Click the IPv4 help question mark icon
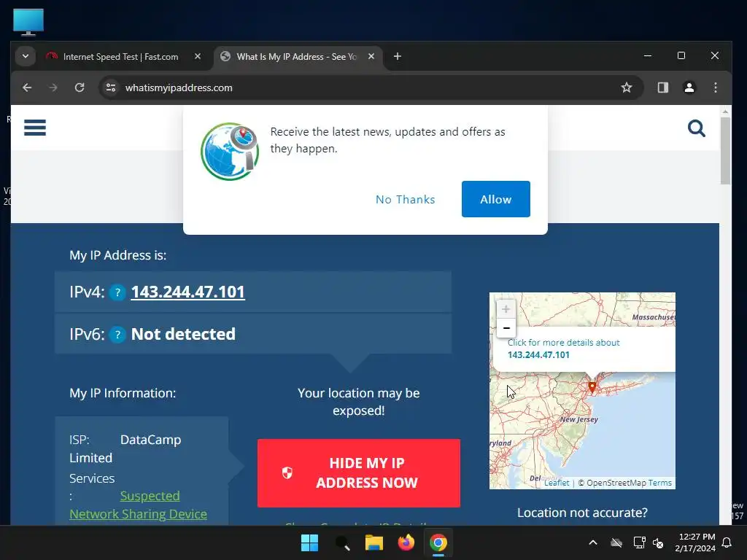Screen dimensions: 747x560 117,292
